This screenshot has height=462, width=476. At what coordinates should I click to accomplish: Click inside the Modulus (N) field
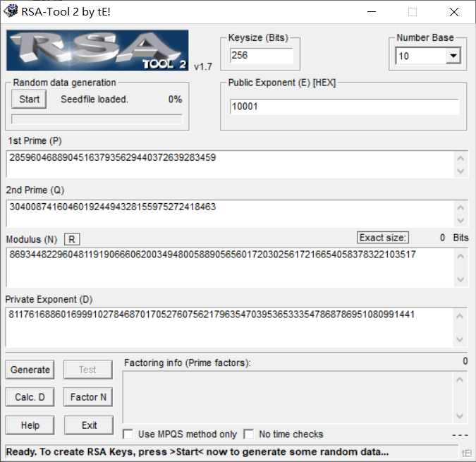(230, 267)
